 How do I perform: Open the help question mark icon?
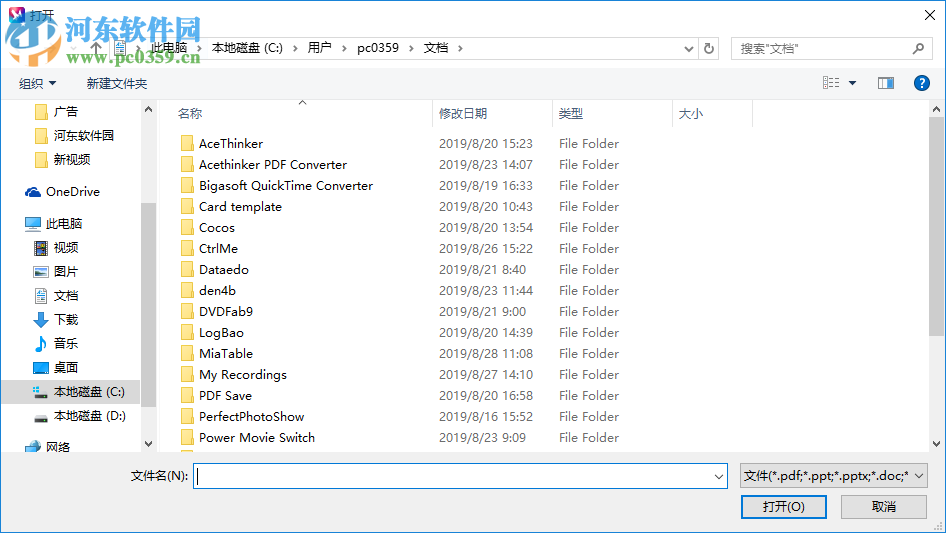pos(921,83)
